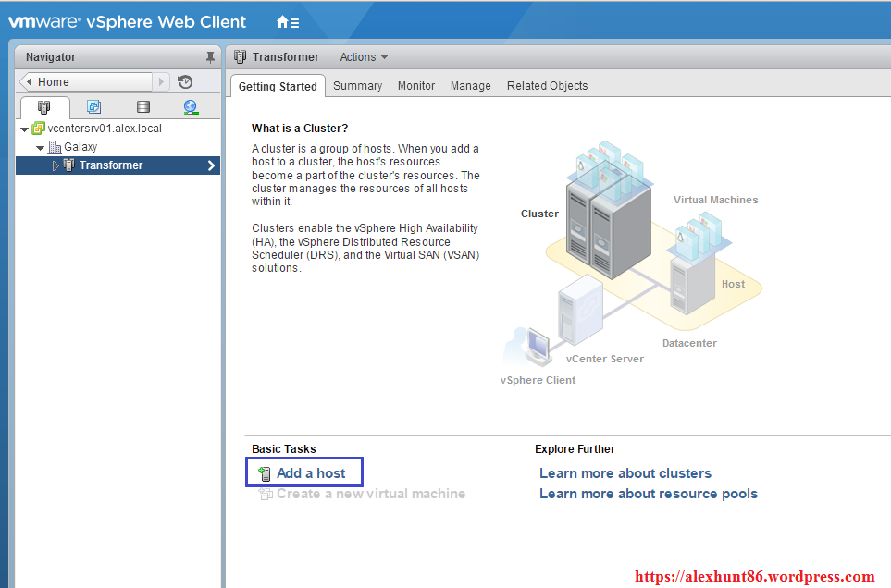The height and width of the screenshot is (588, 891).
Task: Open the Related Objects tab
Action: point(547,86)
